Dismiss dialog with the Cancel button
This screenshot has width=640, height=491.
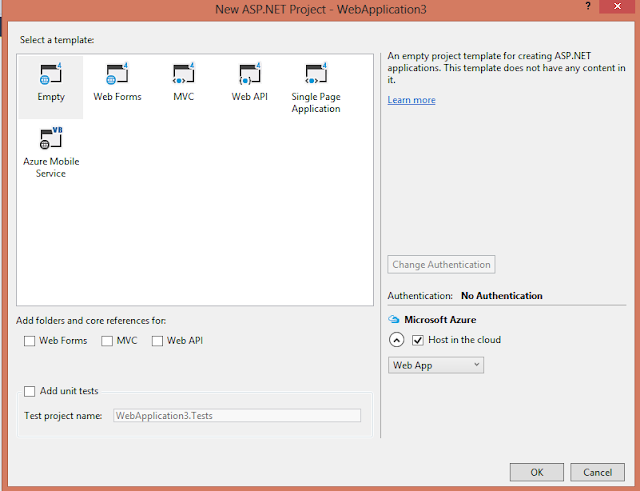[597, 472]
